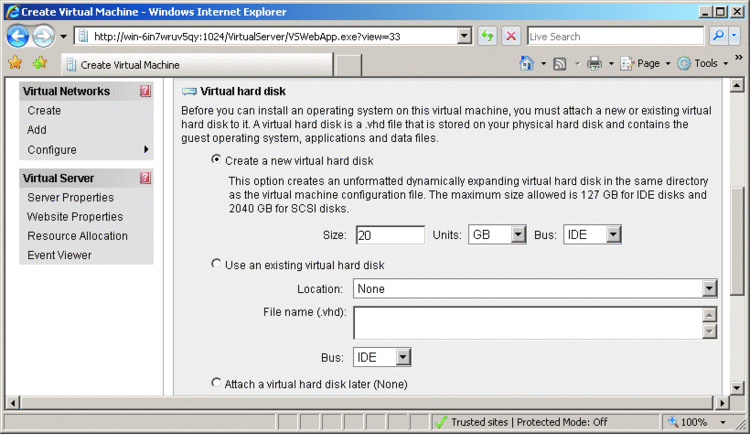The height and width of the screenshot is (434, 750).
Task: Start search with the magnifier icon
Action: click(x=718, y=36)
